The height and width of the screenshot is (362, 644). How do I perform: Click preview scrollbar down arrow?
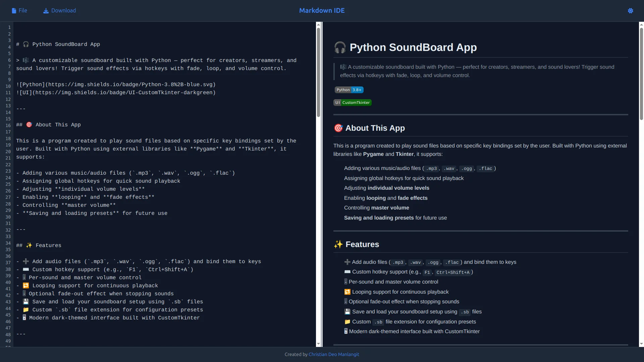[x=641, y=344]
